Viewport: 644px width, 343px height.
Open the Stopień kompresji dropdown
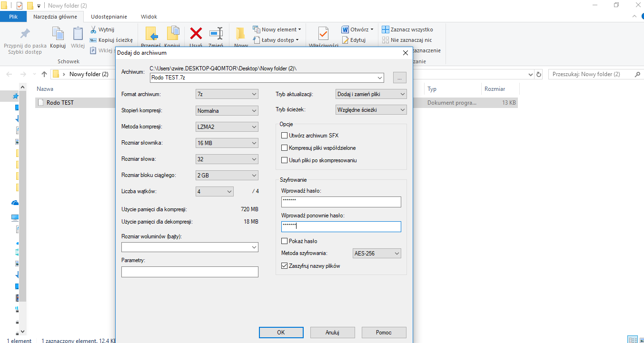click(x=227, y=110)
